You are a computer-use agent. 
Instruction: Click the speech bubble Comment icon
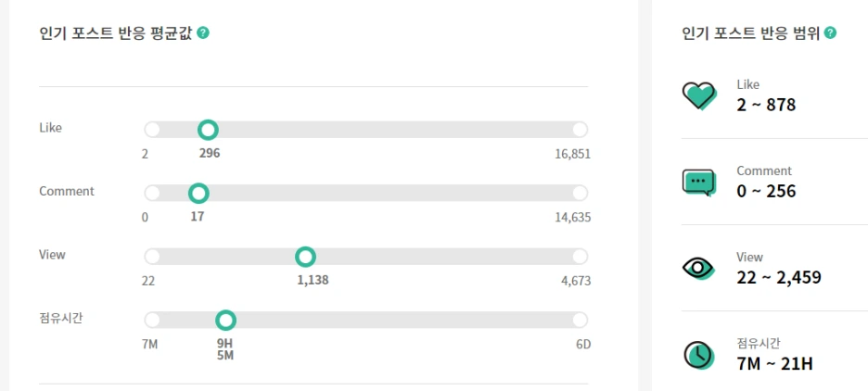[x=698, y=183]
